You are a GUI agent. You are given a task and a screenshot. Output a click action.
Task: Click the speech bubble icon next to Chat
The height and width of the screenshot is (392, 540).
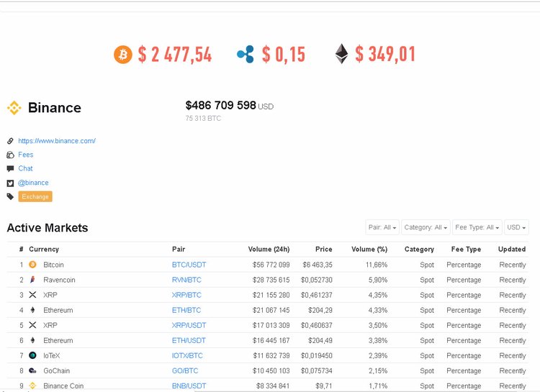[x=10, y=168]
